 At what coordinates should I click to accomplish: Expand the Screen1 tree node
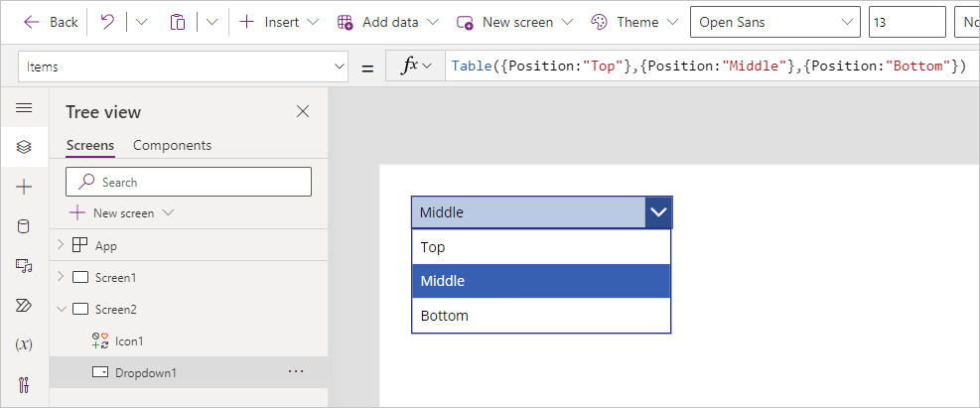point(62,277)
